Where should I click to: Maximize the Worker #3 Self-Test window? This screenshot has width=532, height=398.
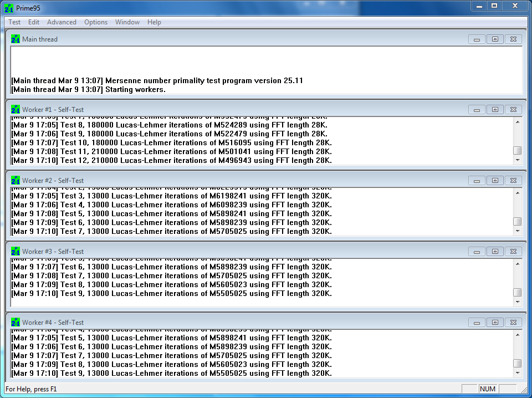(x=495, y=252)
